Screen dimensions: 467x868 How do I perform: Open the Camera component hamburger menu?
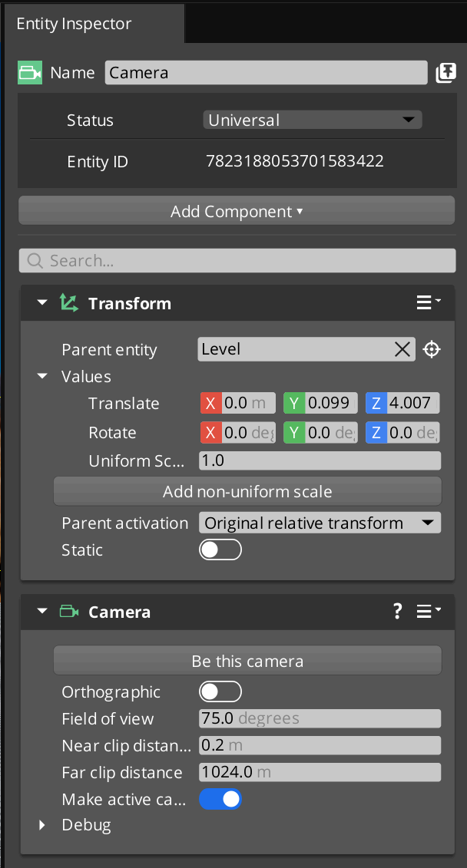click(x=428, y=612)
